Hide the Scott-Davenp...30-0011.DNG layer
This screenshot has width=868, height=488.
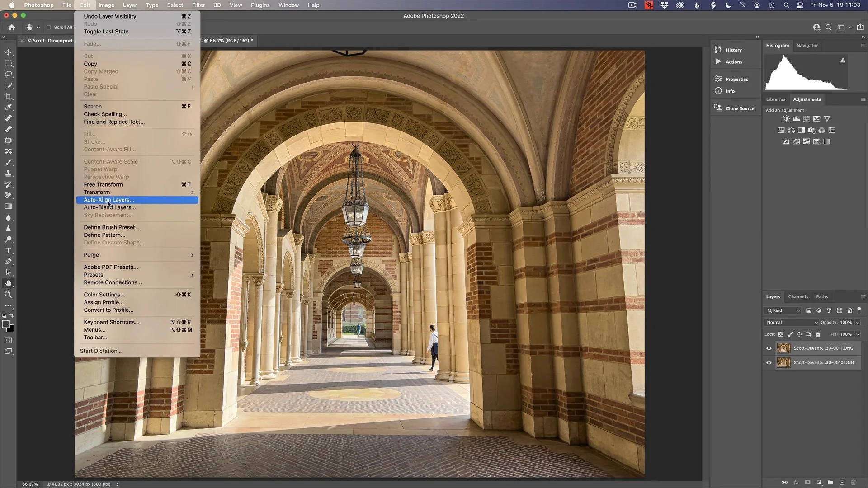pos(769,348)
